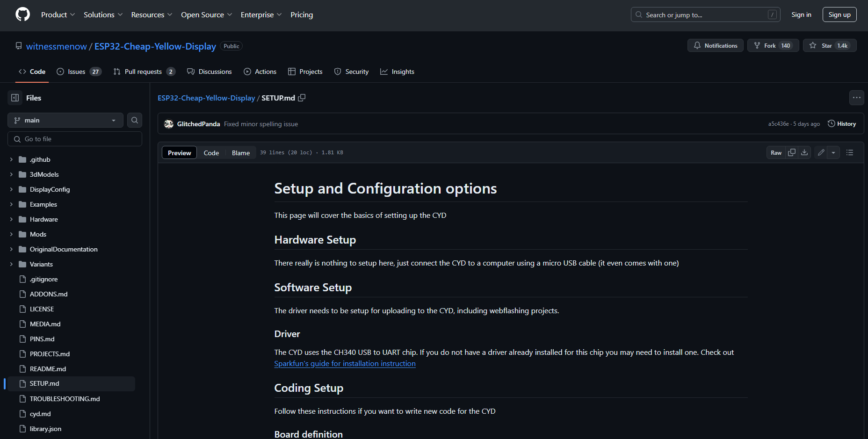Open the commit History
868x439 pixels.
click(842, 124)
